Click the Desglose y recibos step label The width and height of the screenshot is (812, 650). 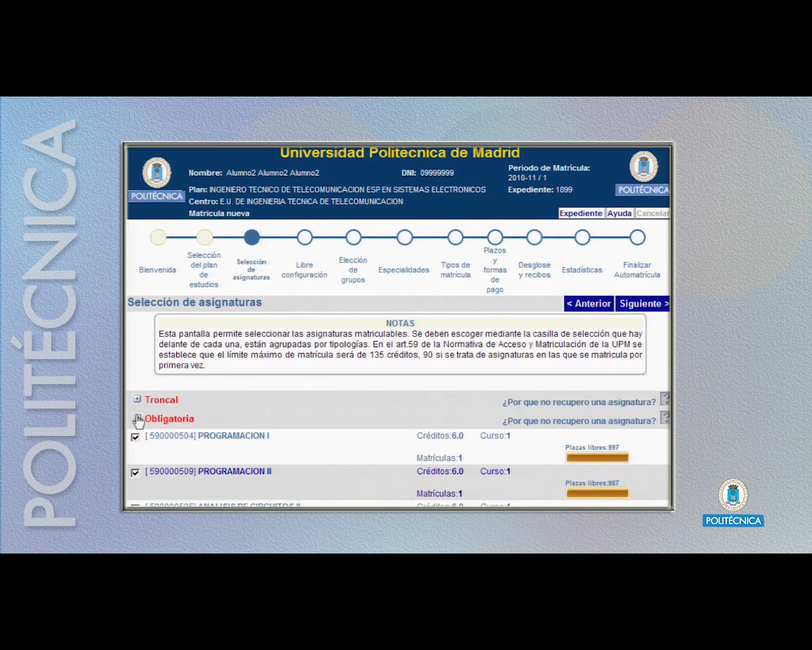[x=534, y=270]
